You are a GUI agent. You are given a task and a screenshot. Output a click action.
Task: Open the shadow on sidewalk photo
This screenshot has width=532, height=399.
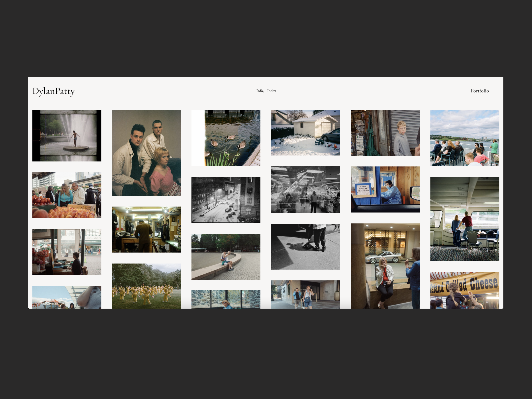point(305,246)
